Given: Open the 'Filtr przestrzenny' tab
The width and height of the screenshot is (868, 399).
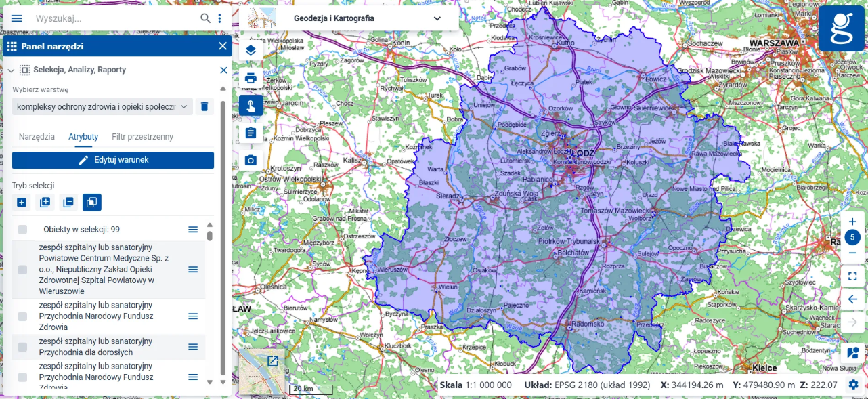Looking at the screenshot, I should pyautogui.click(x=142, y=137).
